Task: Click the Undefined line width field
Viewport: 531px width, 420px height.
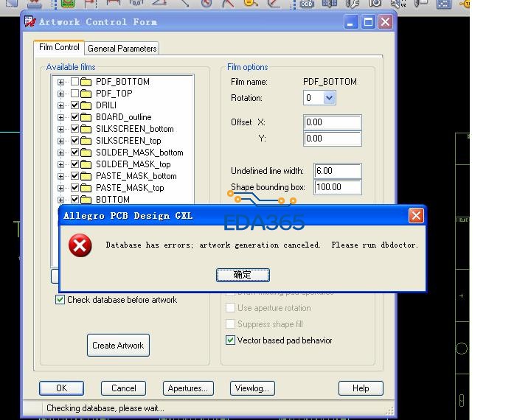Action: (x=338, y=171)
